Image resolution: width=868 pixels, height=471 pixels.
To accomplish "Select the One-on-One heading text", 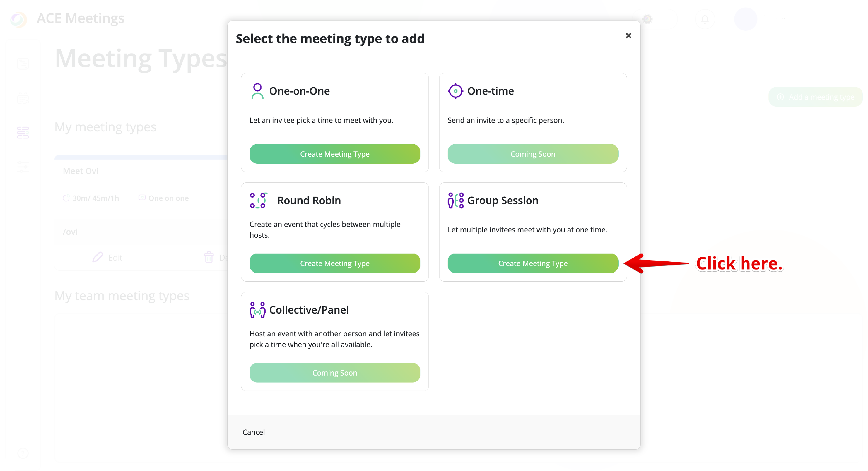I will tap(299, 91).
